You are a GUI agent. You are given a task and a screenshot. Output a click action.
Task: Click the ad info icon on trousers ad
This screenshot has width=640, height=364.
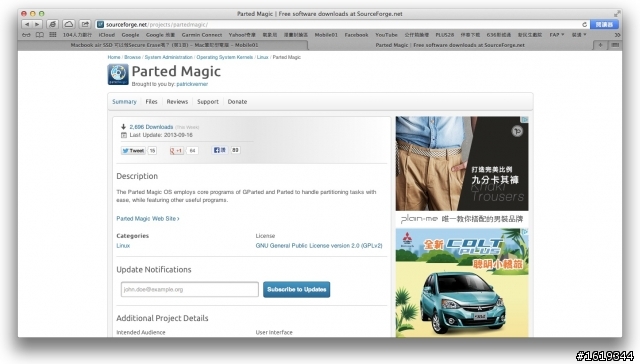pos(525,119)
